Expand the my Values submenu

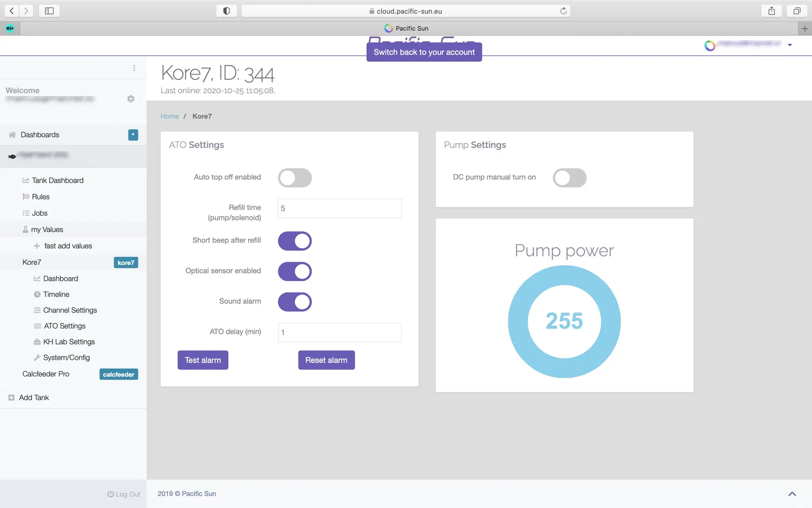coord(73,230)
